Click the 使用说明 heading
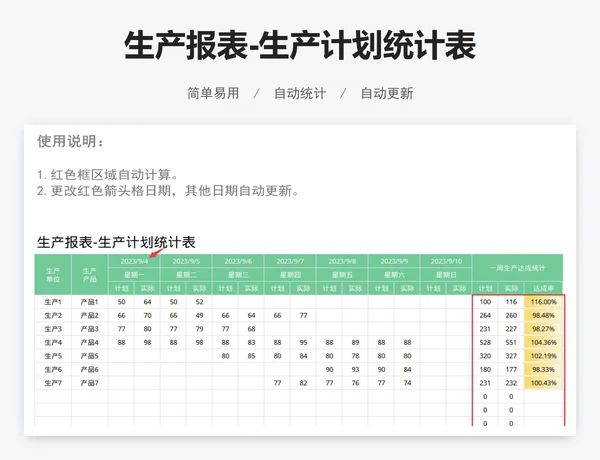Image resolution: width=600 pixels, height=460 pixels. pyautogui.click(x=70, y=141)
